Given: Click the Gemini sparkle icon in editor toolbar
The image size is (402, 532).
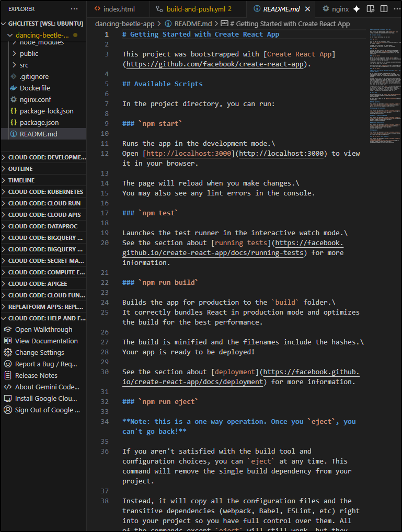Looking at the screenshot, I should point(357,9).
